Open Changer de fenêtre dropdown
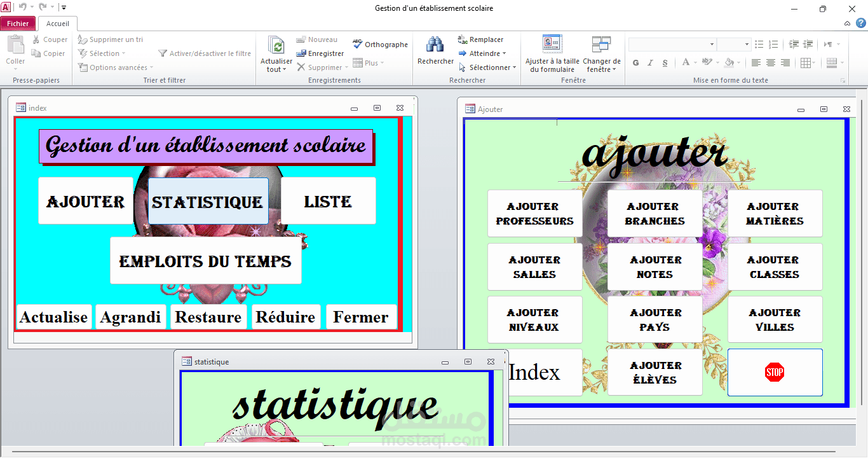868x458 pixels. click(601, 54)
